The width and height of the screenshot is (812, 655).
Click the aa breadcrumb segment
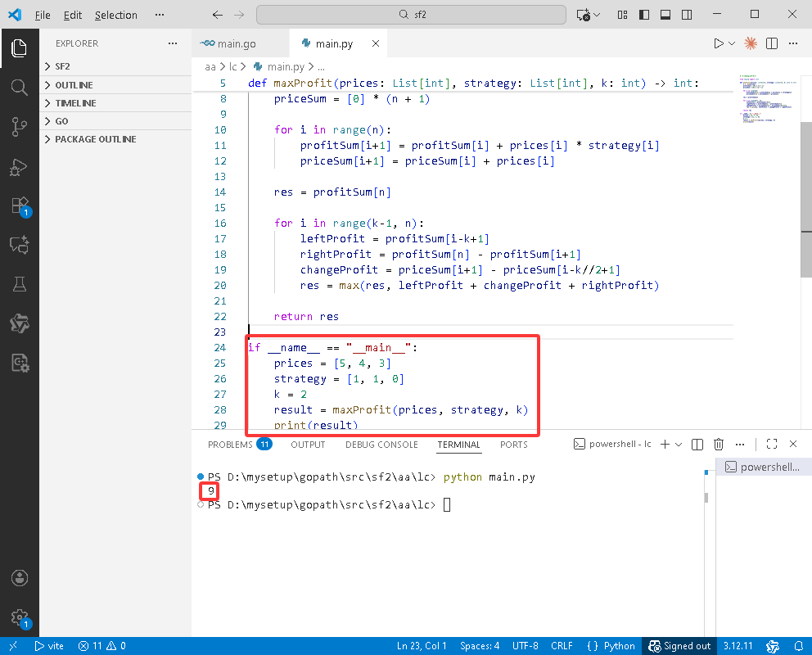[x=210, y=67]
